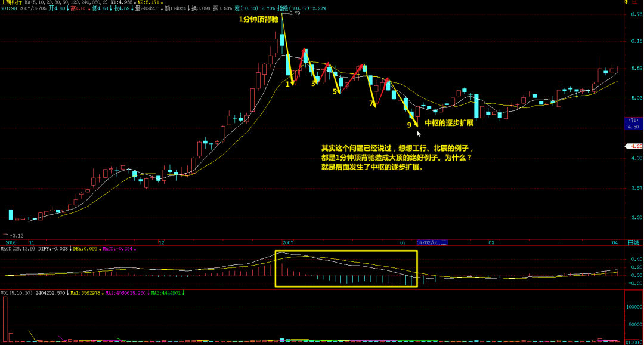Click the 11 month marker on the time axis

point(32,242)
